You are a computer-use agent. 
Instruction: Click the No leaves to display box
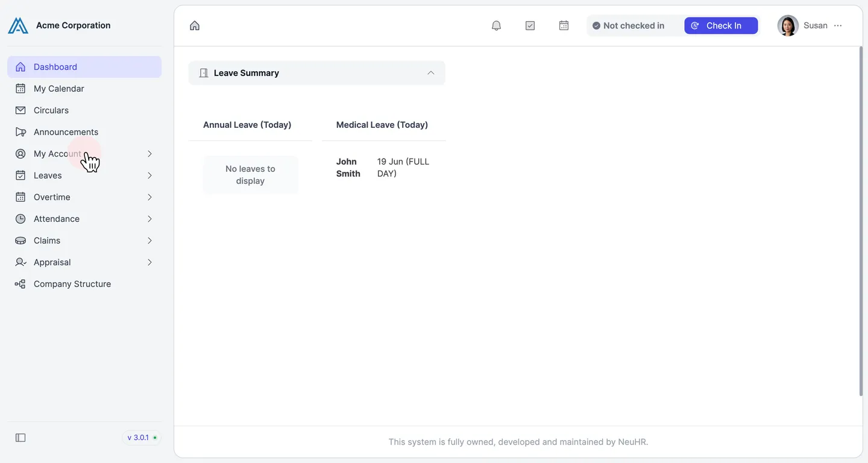(x=251, y=175)
